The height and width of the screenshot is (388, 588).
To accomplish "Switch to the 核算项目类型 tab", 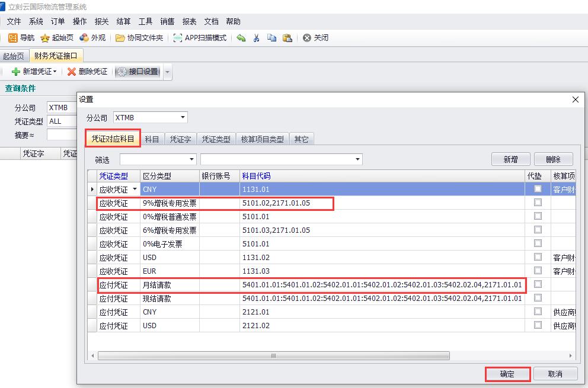I will 262,139.
